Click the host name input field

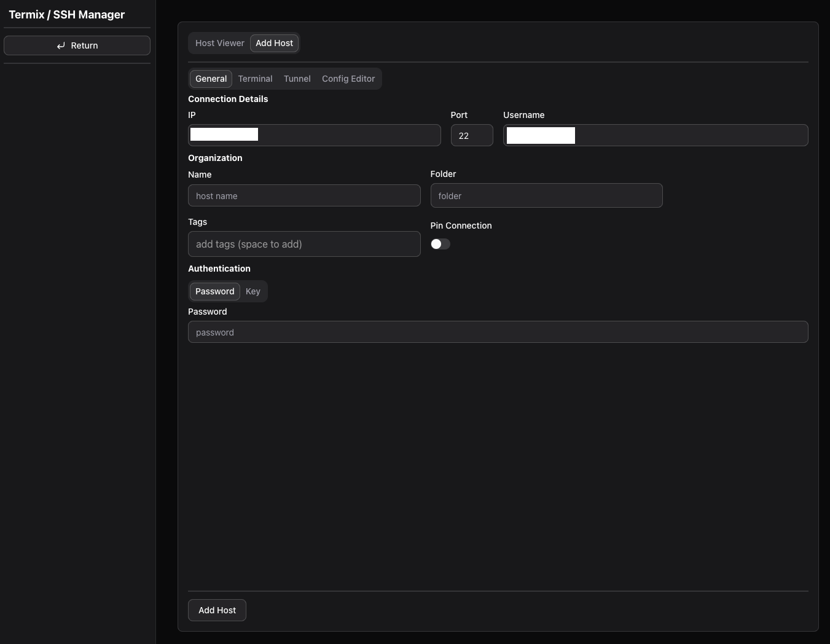(x=304, y=196)
